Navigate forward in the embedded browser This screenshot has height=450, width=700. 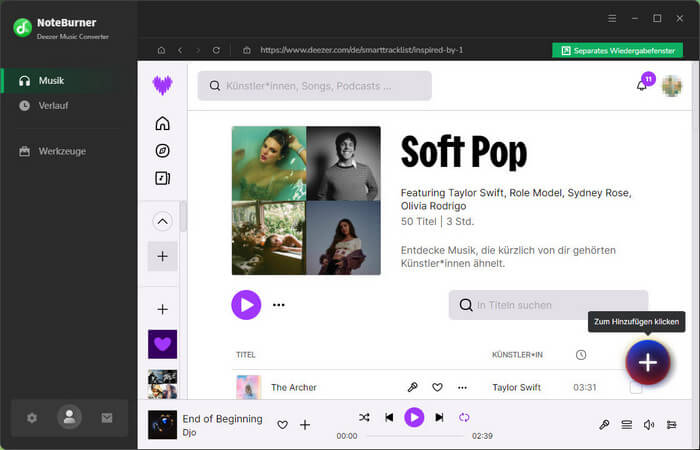click(x=198, y=50)
